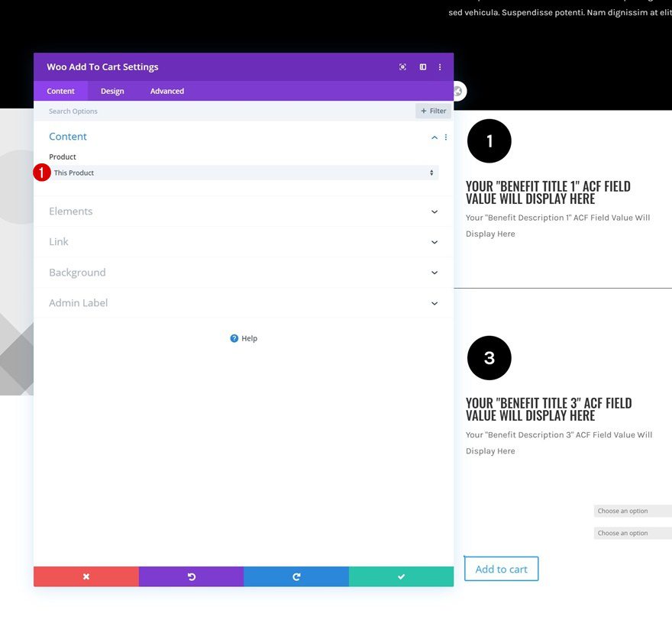Expand the Elements section
The image size is (672, 623).
click(244, 211)
